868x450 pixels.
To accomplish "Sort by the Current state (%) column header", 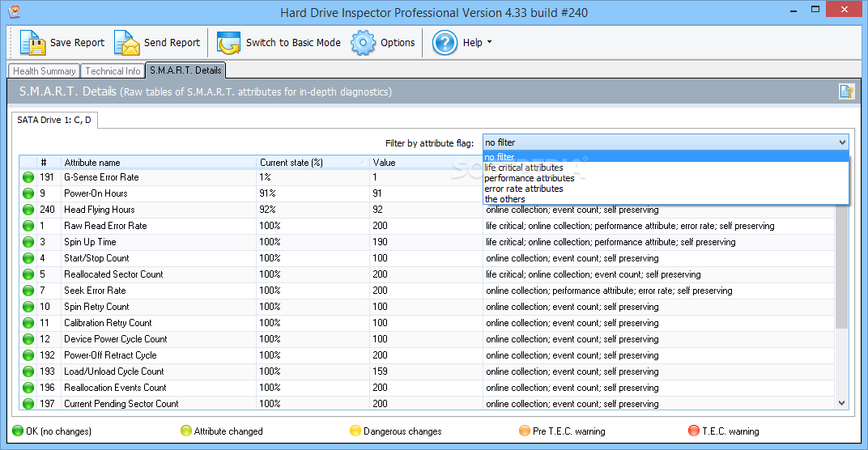I will coord(313,162).
